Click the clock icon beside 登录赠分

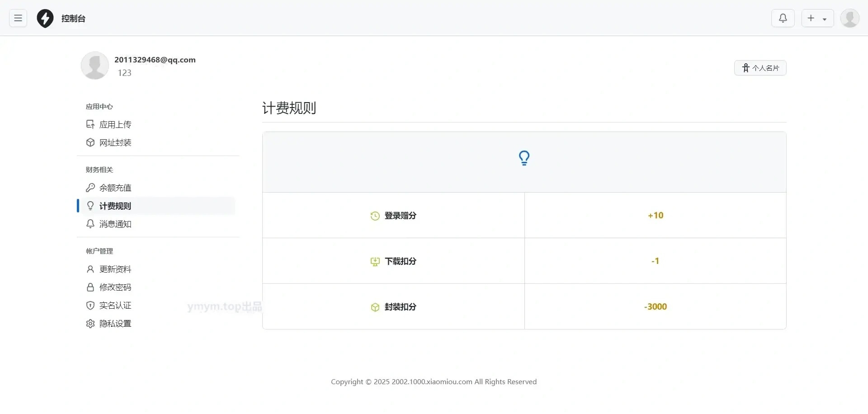click(375, 216)
